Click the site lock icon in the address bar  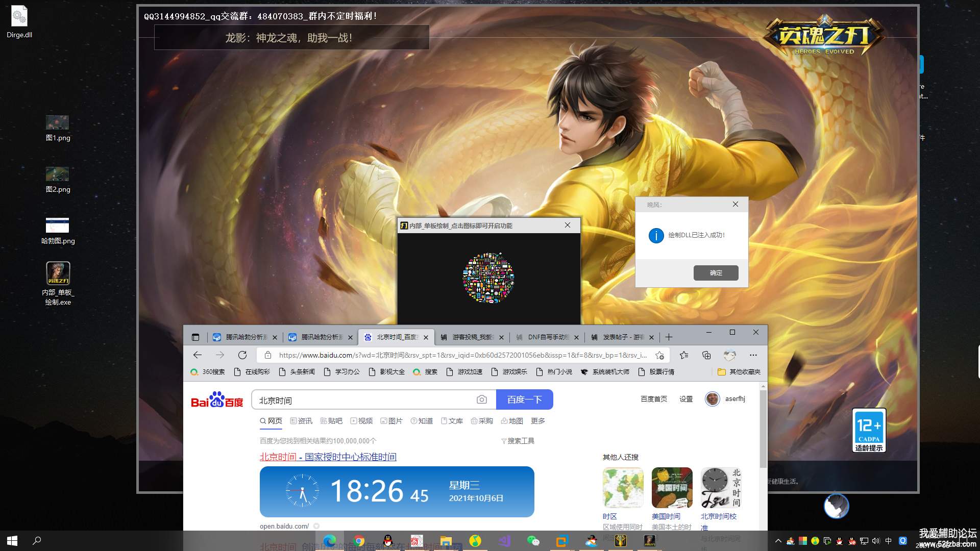[267, 355]
